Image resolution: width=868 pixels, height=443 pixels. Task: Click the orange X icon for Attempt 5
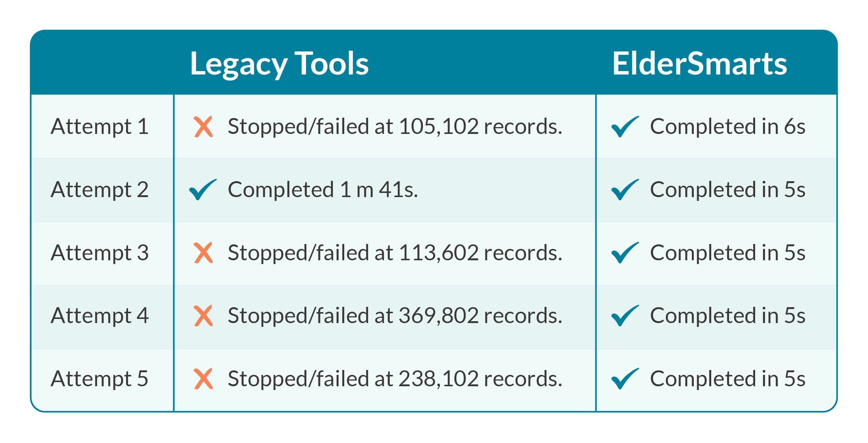[x=203, y=379]
